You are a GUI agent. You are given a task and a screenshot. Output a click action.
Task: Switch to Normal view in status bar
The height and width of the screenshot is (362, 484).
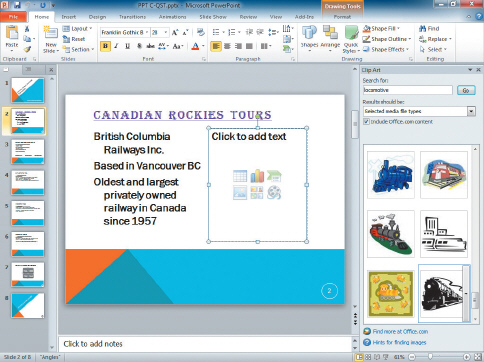coord(359,357)
